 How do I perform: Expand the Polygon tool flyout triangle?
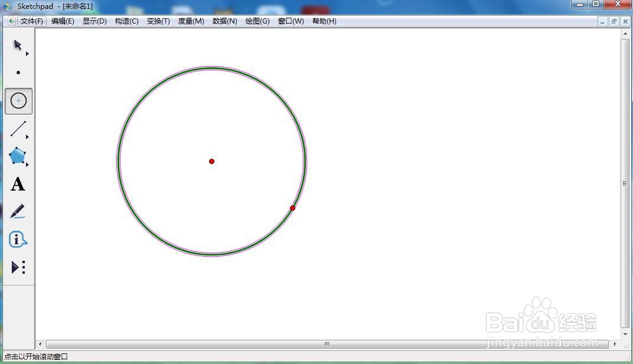[27, 165]
